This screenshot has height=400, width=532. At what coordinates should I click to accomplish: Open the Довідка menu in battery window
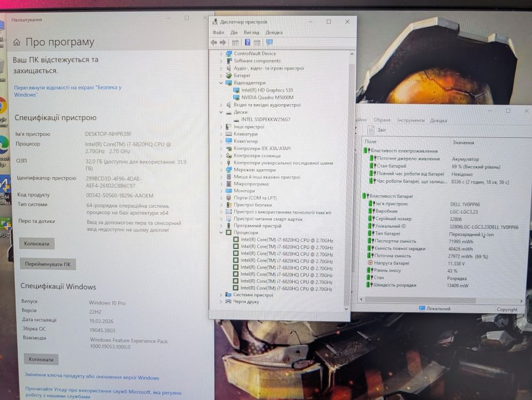(x=438, y=120)
